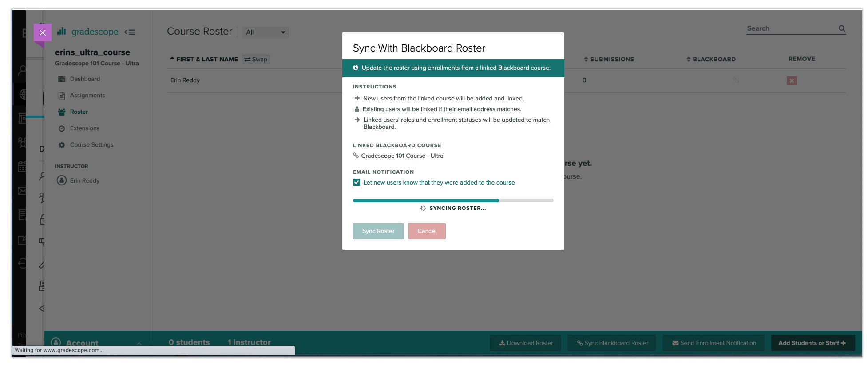
Task: Click instructor Erin Reddy avatar icon
Action: (62, 180)
